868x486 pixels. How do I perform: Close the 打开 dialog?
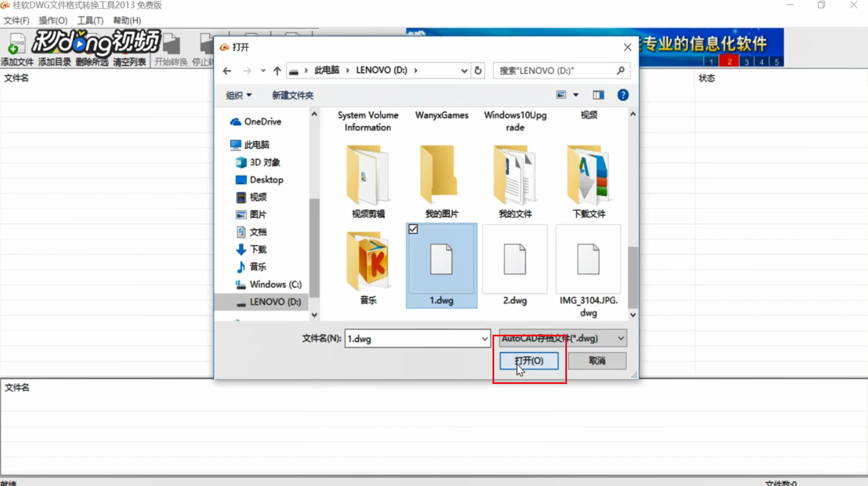tap(627, 47)
